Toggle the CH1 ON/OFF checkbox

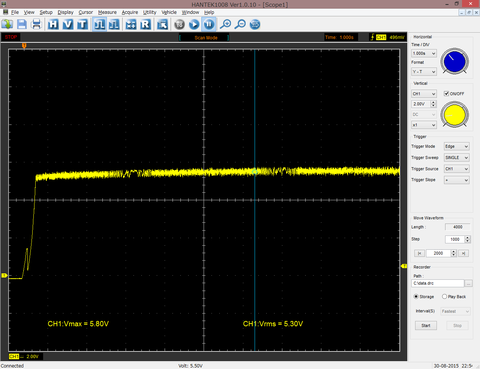pos(446,93)
